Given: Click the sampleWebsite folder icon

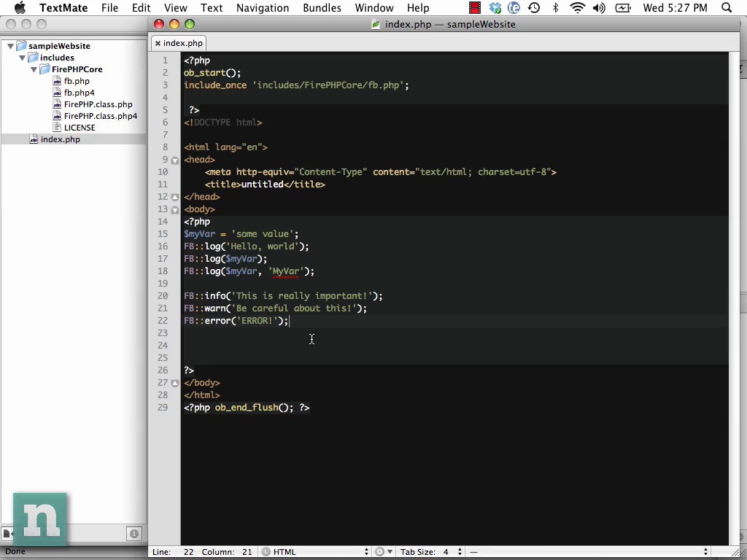Looking at the screenshot, I should click(21, 46).
